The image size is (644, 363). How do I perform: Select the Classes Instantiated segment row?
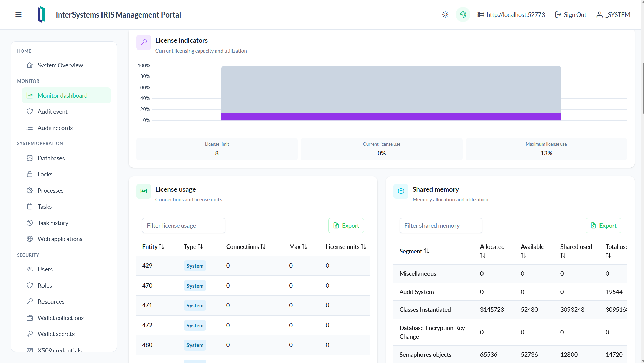(510, 309)
